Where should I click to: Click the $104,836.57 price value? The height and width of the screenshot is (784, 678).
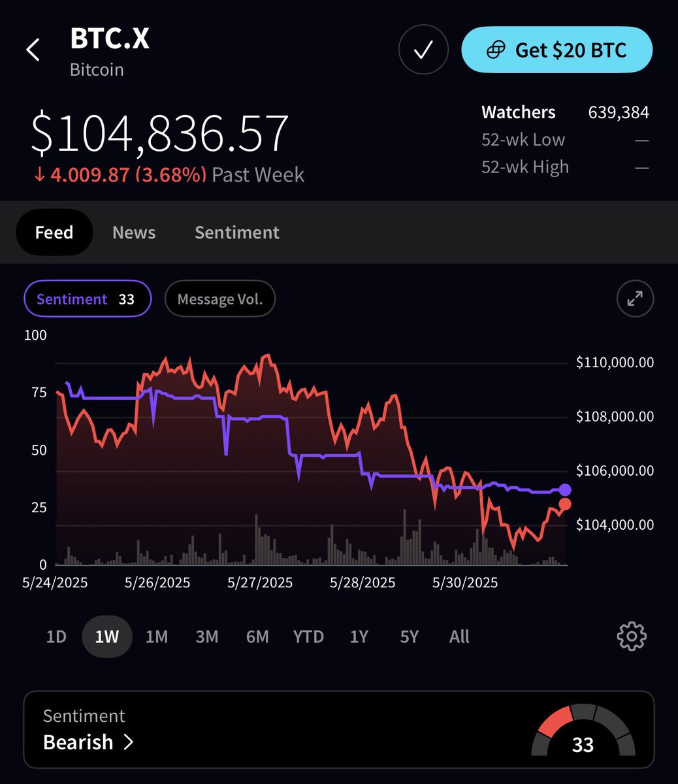(x=160, y=134)
